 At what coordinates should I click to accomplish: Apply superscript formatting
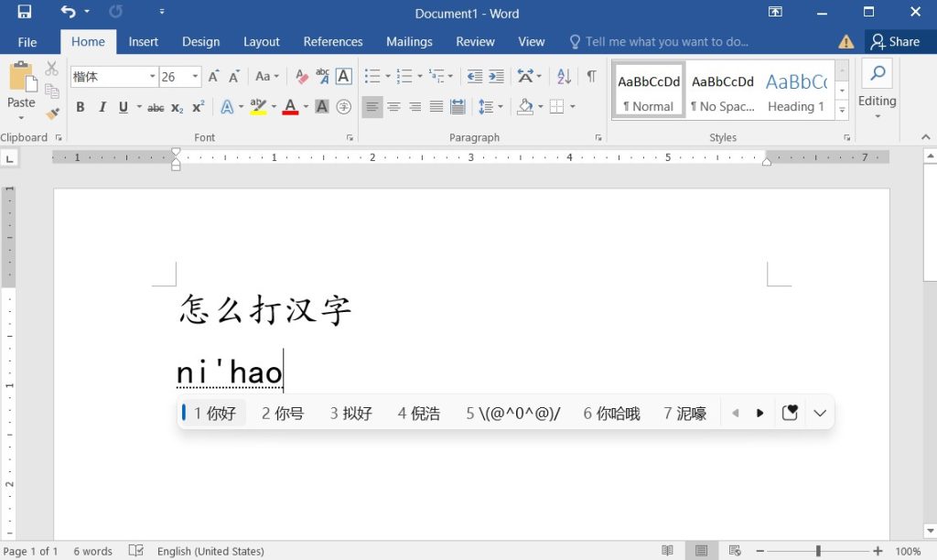point(197,107)
